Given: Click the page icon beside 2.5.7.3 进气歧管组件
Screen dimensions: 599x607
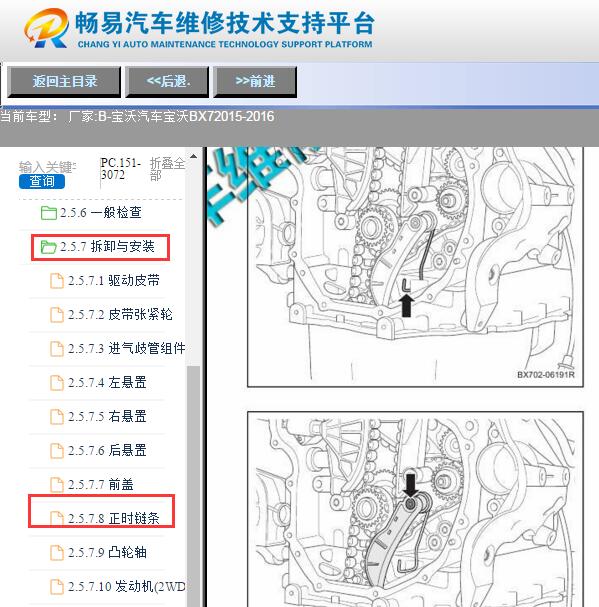Looking at the screenshot, I should click(x=57, y=348).
